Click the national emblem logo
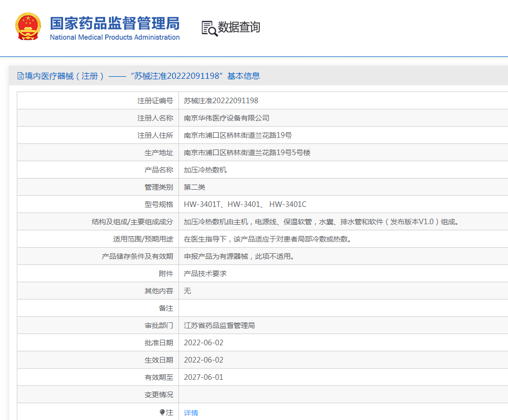This screenshot has height=420, width=508. coord(28,26)
